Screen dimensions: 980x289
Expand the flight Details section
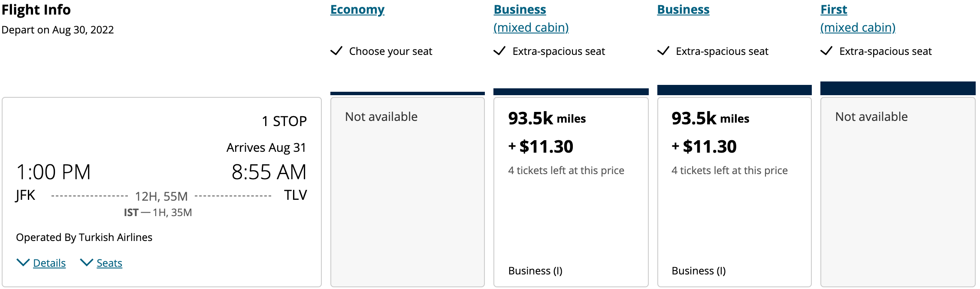pyautogui.click(x=49, y=263)
